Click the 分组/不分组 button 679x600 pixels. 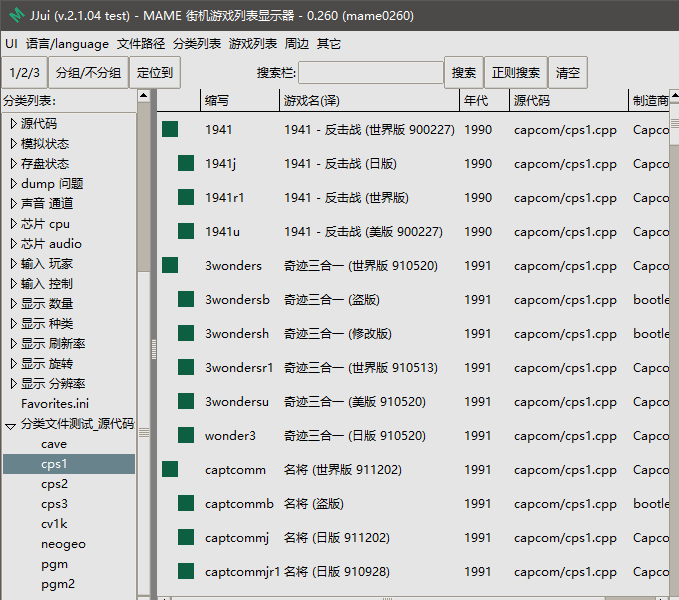(x=88, y=72)
